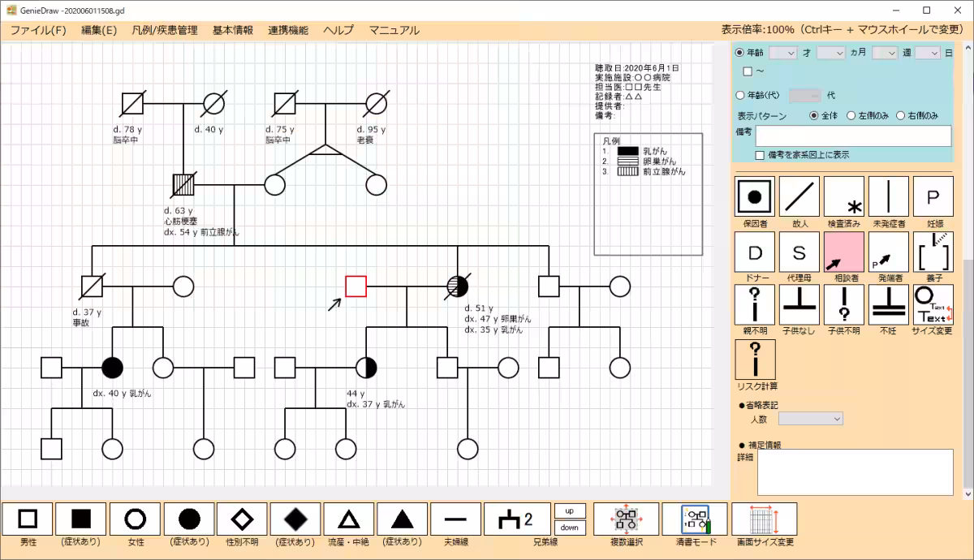Choose the 流産・中絶 miscarriage triangle symbol
This screenshot has width=974, height=560.
[349, 519]
